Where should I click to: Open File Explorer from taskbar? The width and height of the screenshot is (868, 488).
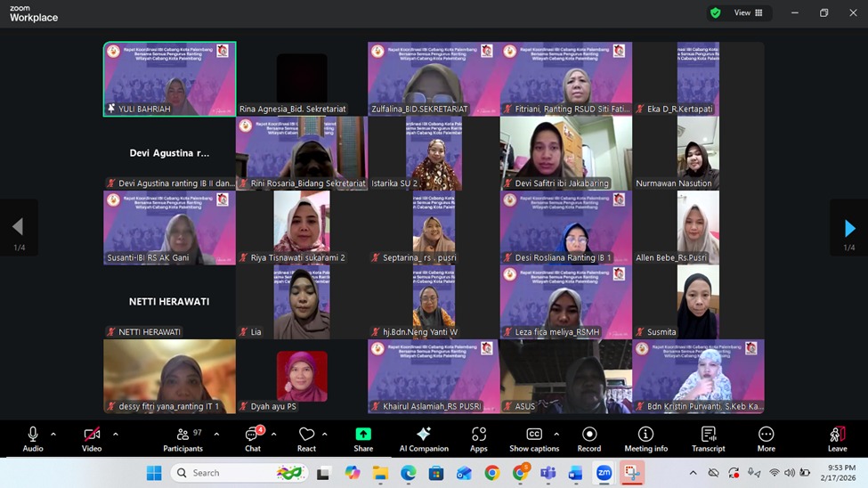tap(380, 473)
